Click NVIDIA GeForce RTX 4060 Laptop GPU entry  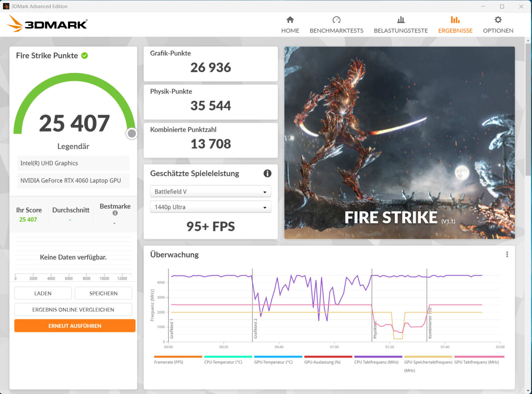73,181
